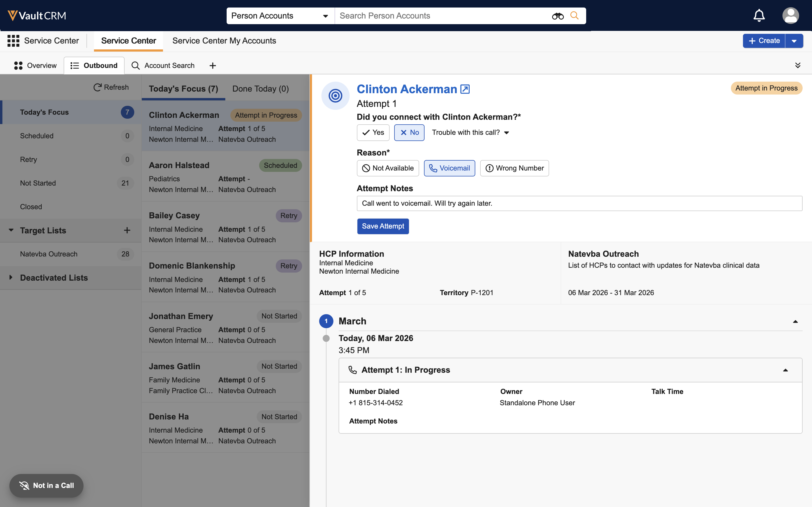This screenshot has width=812, height=507.
Task: Refresh the outbound list
Action: click(x=111, y=87)
